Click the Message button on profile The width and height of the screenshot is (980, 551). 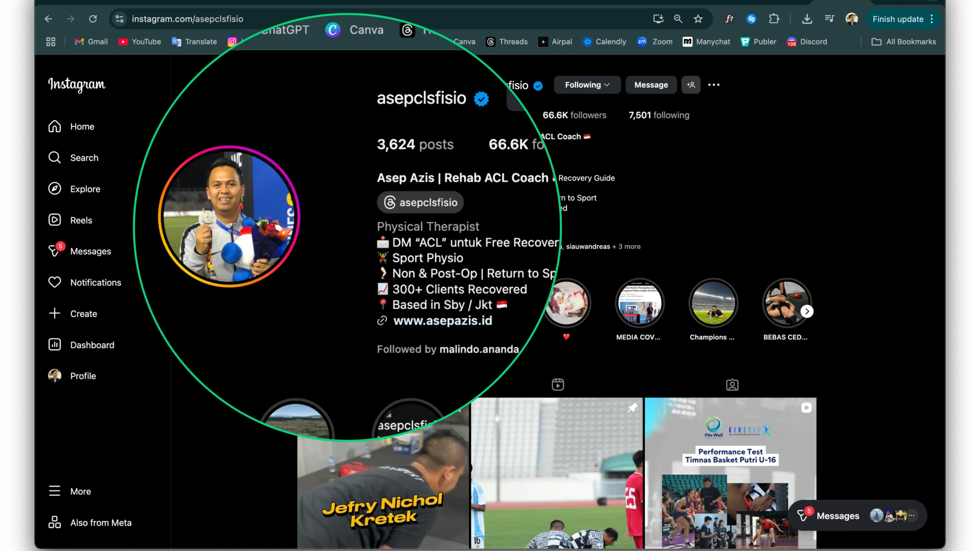651,85
